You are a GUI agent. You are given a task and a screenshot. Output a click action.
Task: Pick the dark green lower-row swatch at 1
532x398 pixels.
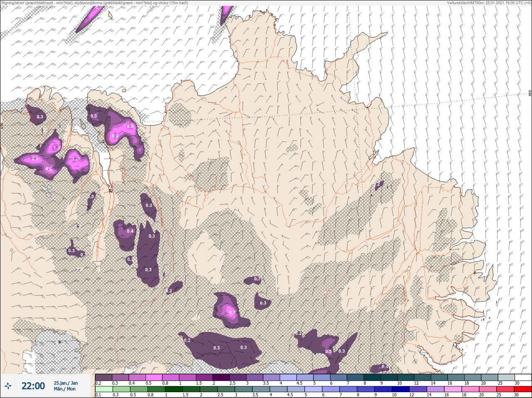(175, 389)
